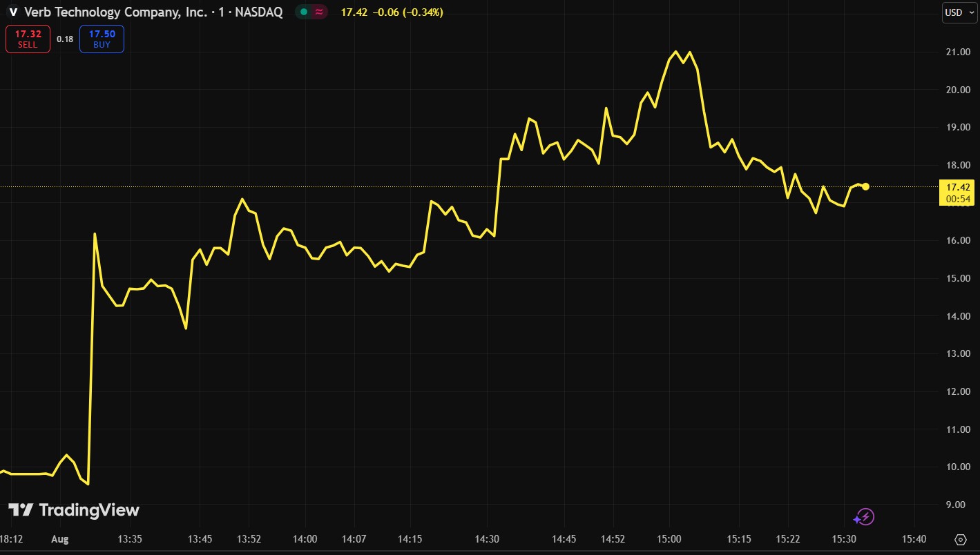Click the Verb Technology Company, Inc. title

[115, 12]
